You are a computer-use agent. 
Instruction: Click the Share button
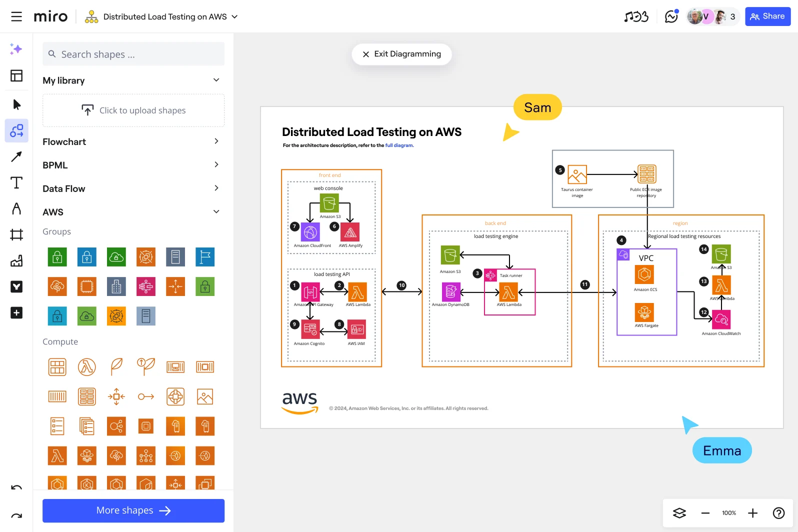(x=767, y=16)
